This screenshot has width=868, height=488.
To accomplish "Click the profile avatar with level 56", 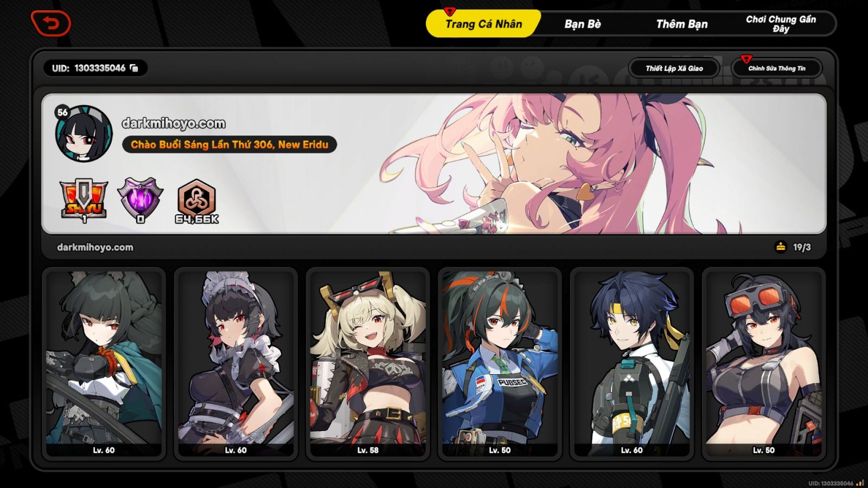I will click(x=84, y=133).
